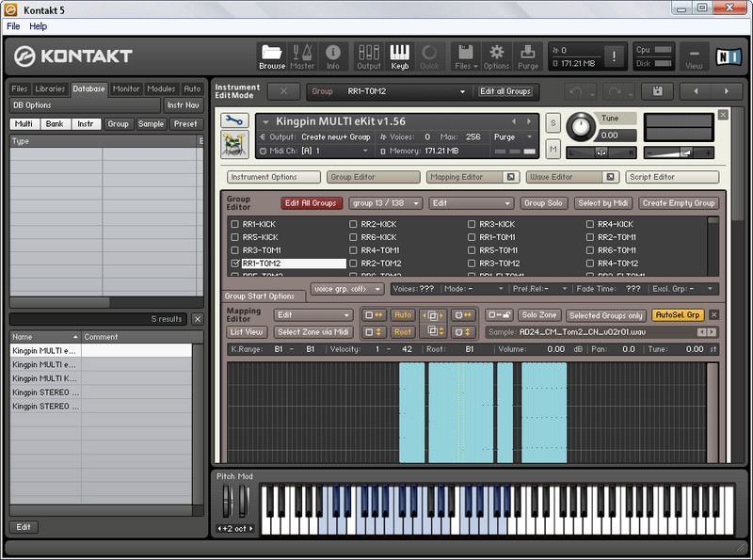The width and height of the screenshot is (753, 560).
Task: Uncheck the RR1-TOM2 group checkbox
Action: point(234,264)
